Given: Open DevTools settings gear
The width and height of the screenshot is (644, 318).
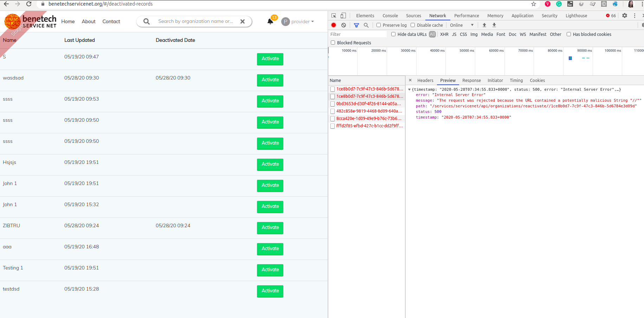Looking at the screenshot, I should pos(624,15).
